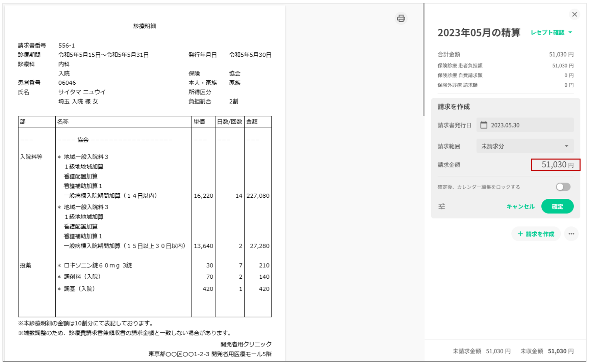Click the unit price 16,220

tap(204, 196)
